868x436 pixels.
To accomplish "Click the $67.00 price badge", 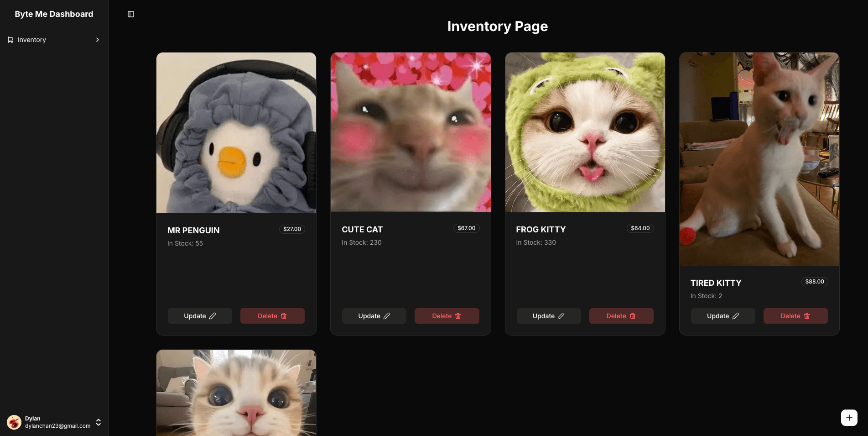I will pyautogui.click(x=466, y=228).
